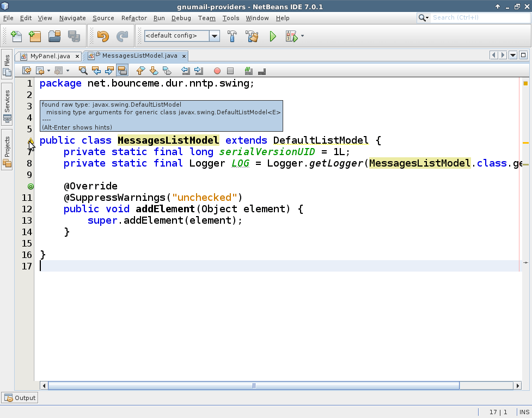Open the Projects side panel
The image size is (532, 418).
(7, 150)
